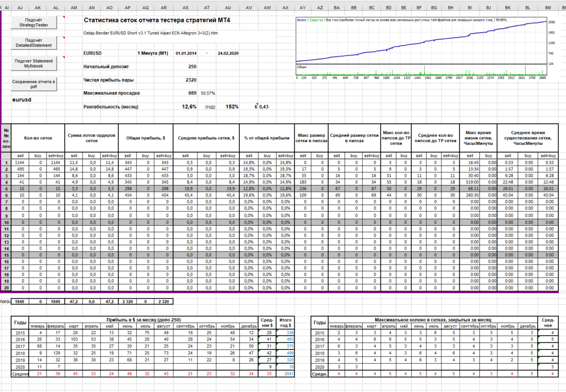
Task: Select the 1 Минута (М1) timeframe cell
Action: (x=153, y=53)
